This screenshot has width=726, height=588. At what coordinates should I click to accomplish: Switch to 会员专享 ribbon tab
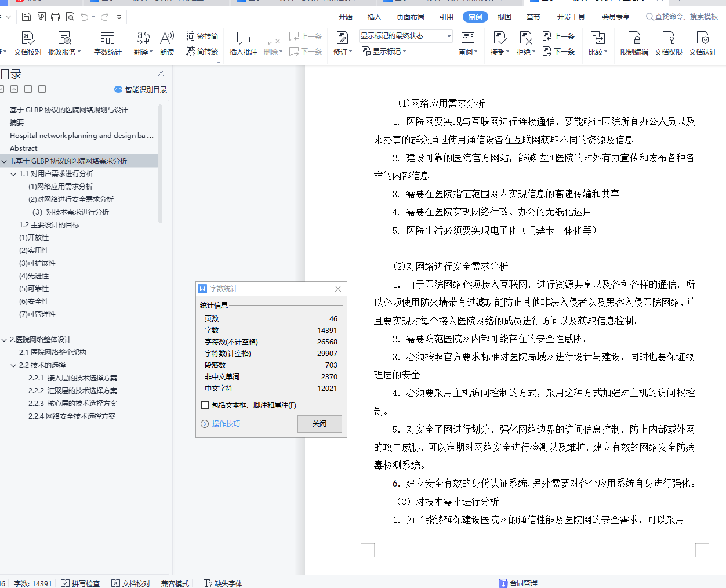(x=616, y=17)
